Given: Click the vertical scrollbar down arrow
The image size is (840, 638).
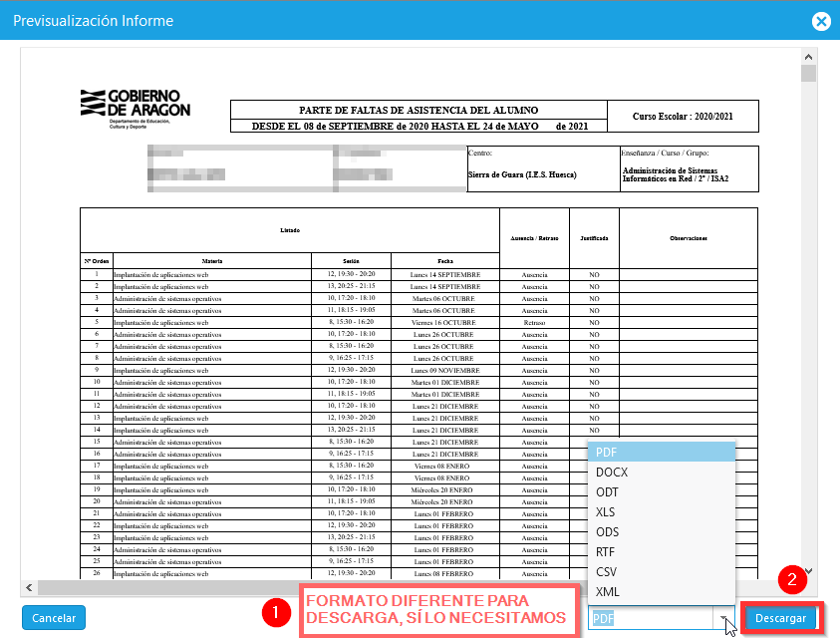Looking at the screenshot, I should 809,571.
